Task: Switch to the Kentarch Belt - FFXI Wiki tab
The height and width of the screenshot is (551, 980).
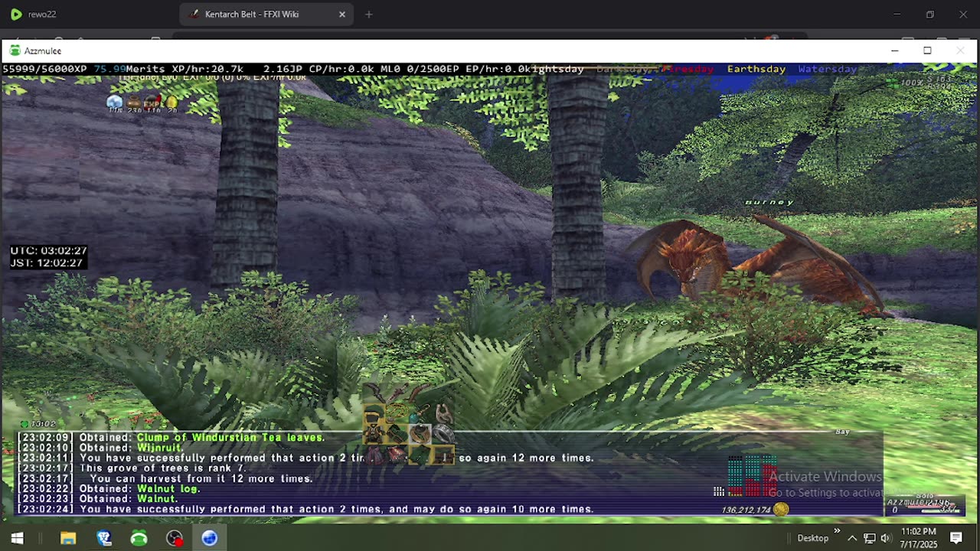Action: click(266, 14)
